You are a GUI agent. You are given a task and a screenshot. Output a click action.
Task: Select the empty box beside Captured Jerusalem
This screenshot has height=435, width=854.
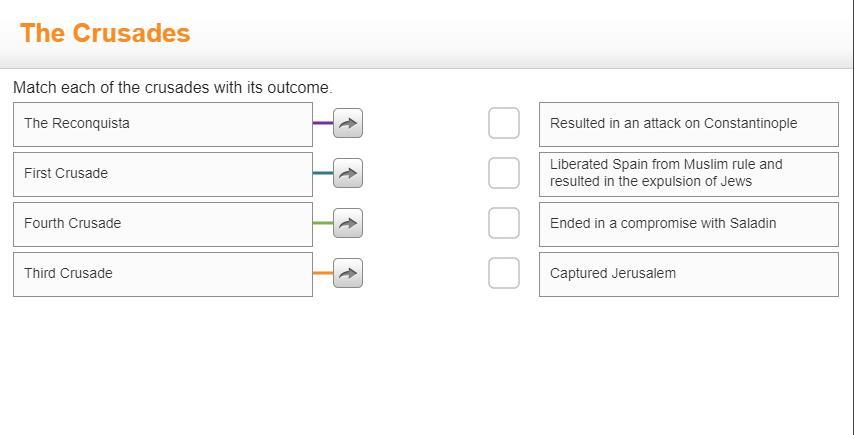(x=504, y=273)
